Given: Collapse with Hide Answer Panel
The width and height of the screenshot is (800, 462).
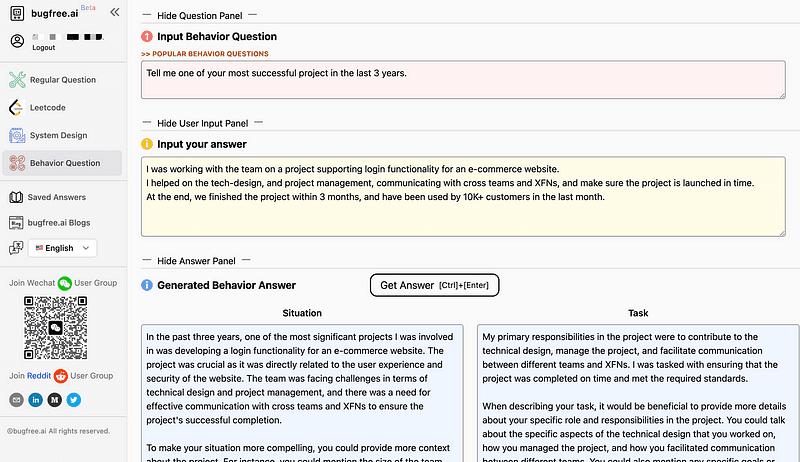Looking at the screenshot, I should [x=196, y=261].
